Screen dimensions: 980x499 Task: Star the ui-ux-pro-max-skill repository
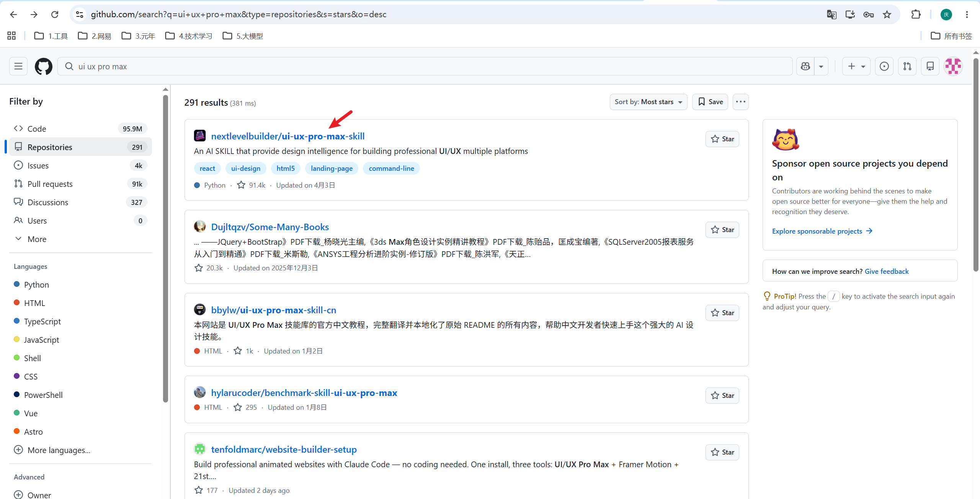722,139
